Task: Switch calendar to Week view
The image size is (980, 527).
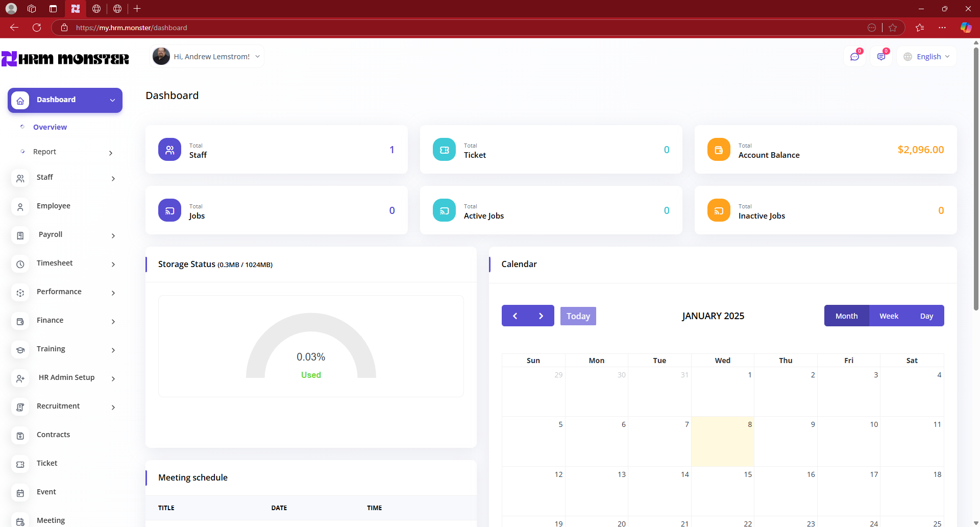Action: (x=889, y=316)
